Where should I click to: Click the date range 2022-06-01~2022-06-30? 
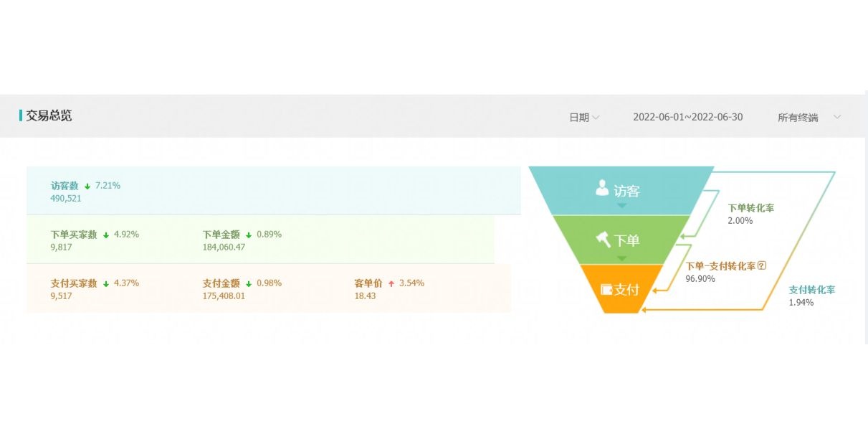coord(687,117)
